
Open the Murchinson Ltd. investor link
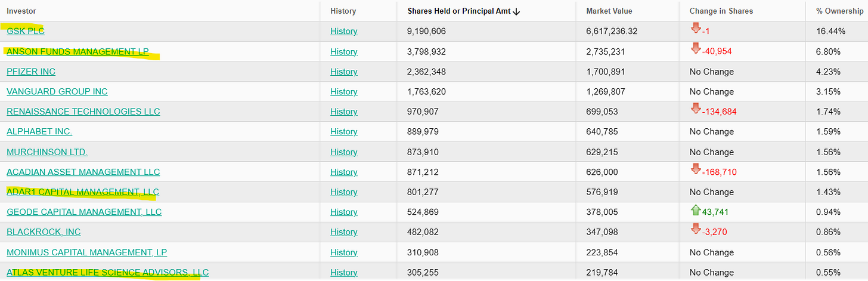47,152
